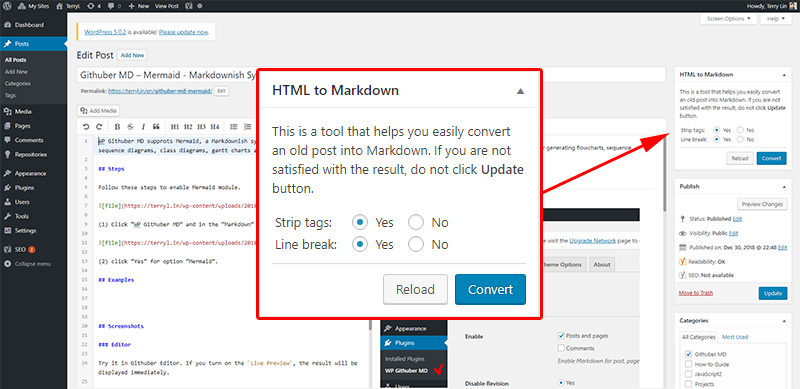This screenshot has height=389, width=800.
Task: Redo with the editor toolbar redo arrow
Action: 99,127
